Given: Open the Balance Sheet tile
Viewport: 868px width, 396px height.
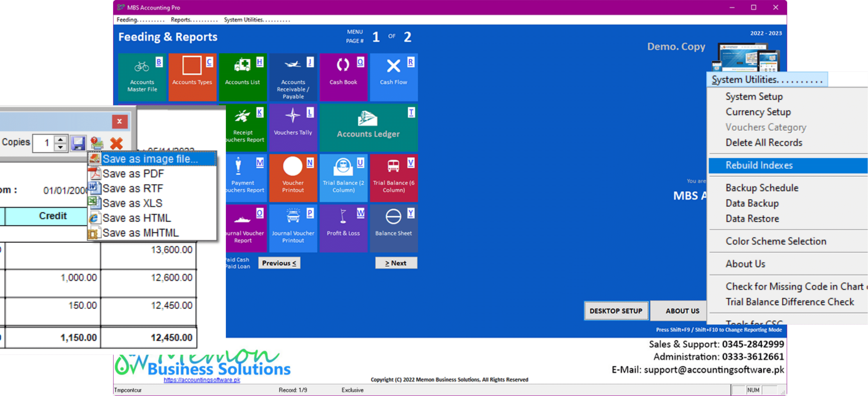Looking at the screenshot, I should click(x=393, y=228).
